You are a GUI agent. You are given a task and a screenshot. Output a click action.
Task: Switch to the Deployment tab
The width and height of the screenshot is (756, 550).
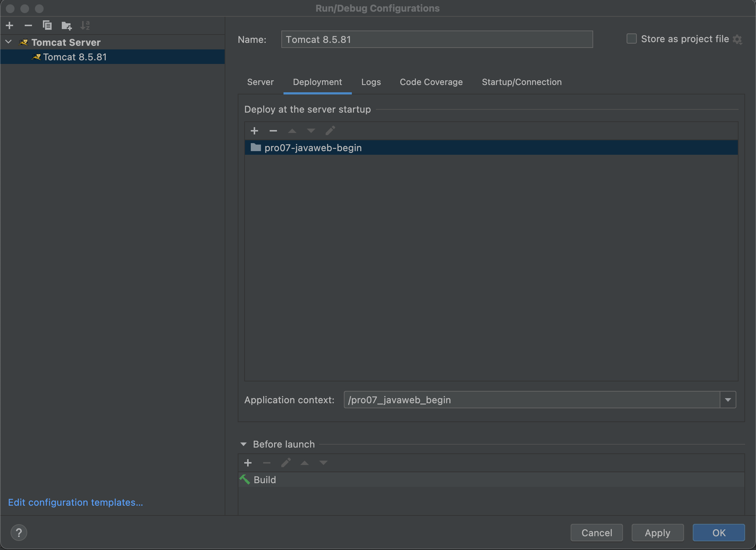tap(317, 82)
